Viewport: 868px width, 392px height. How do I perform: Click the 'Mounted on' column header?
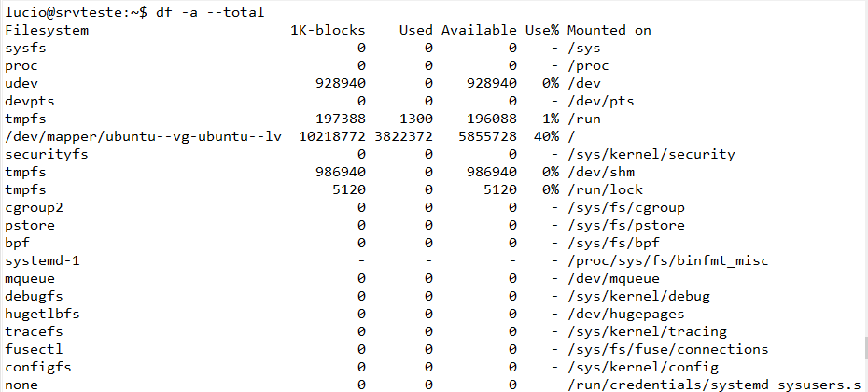click(x=609, y=30)
